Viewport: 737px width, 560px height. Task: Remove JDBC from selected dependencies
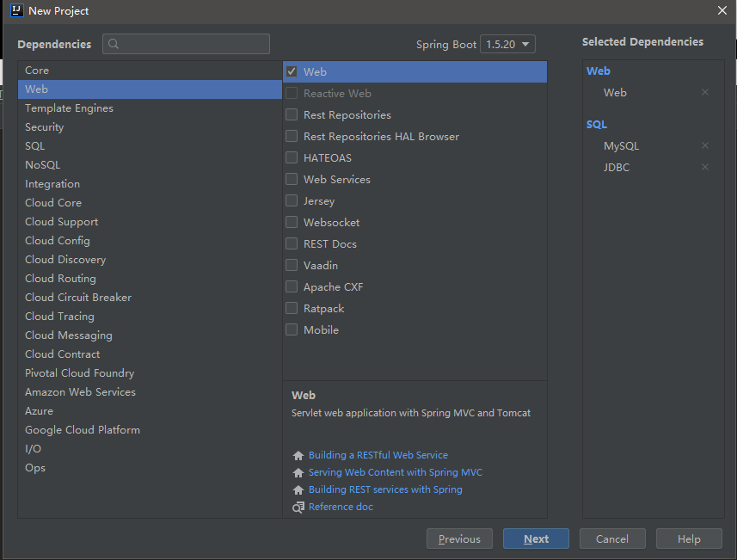tap(704, 167)
